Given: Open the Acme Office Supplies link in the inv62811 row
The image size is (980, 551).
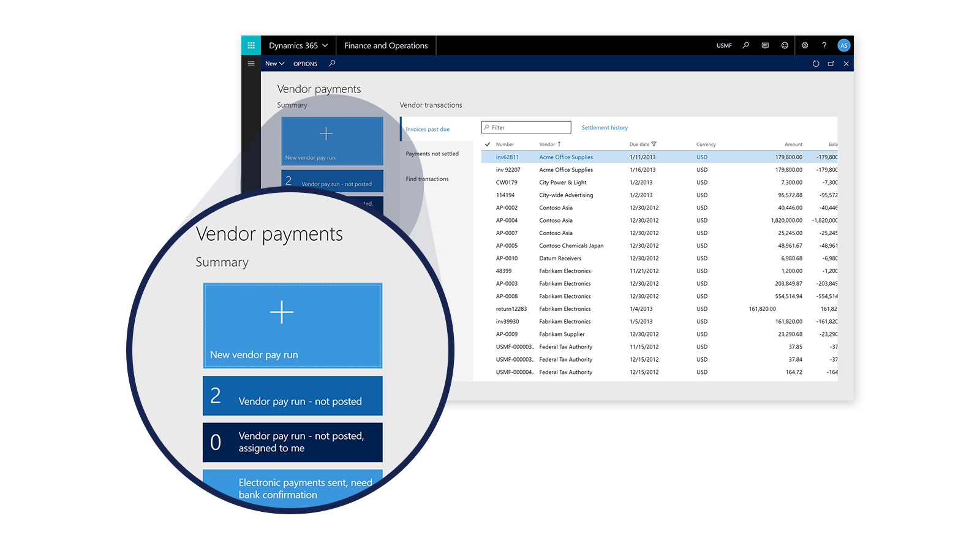Looking at the screenshot, I should 566,157.
